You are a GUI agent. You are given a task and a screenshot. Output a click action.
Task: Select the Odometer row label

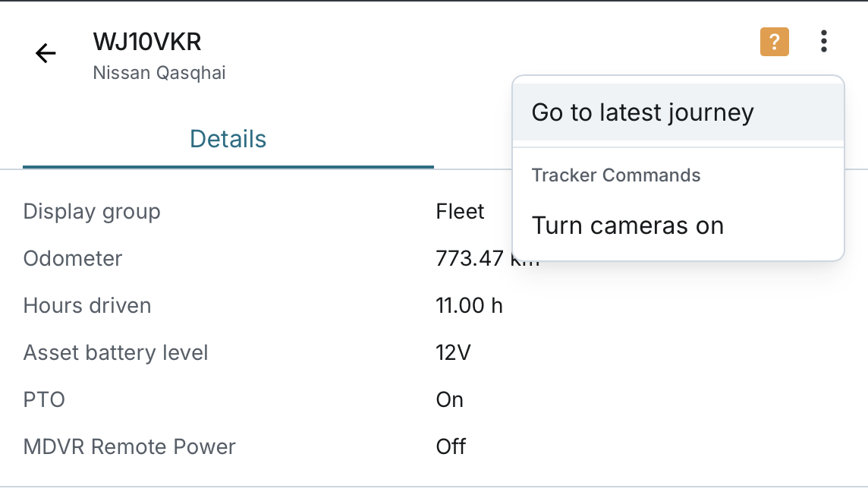click(73, 258)
